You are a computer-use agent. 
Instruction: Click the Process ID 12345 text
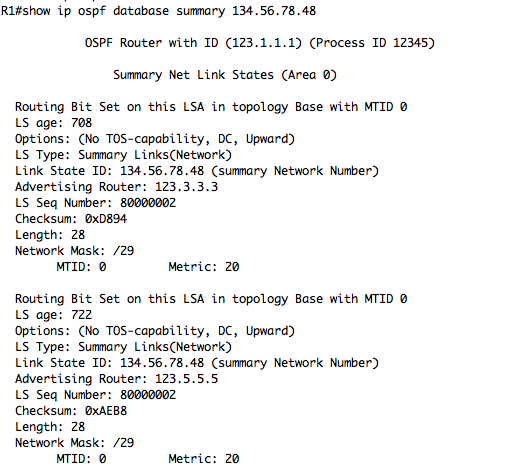pos(372,43)
